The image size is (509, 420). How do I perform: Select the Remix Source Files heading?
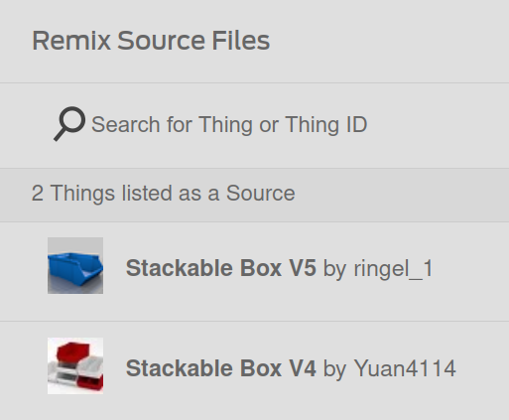(151, 41)
